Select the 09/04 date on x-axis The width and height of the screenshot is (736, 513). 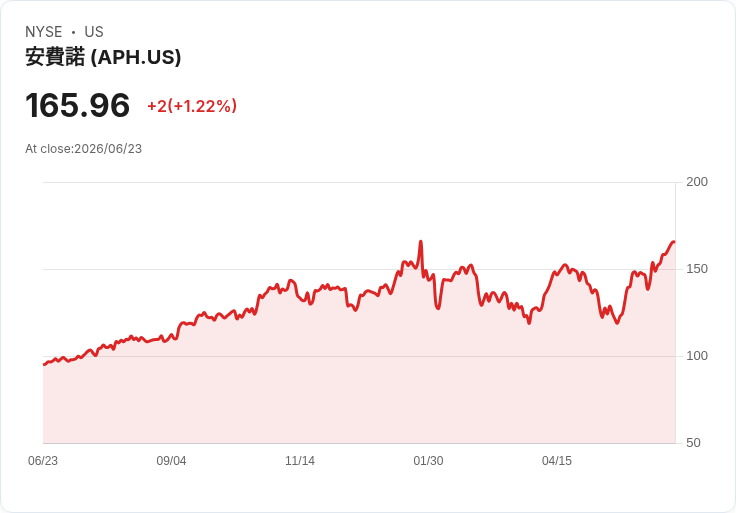coord(171,461)
